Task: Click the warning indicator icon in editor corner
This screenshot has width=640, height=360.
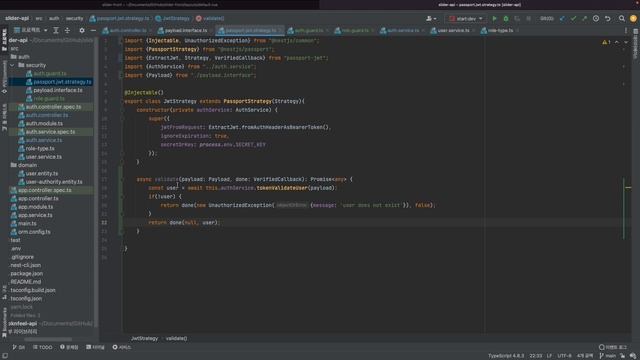Action: [x=606, y=42]
